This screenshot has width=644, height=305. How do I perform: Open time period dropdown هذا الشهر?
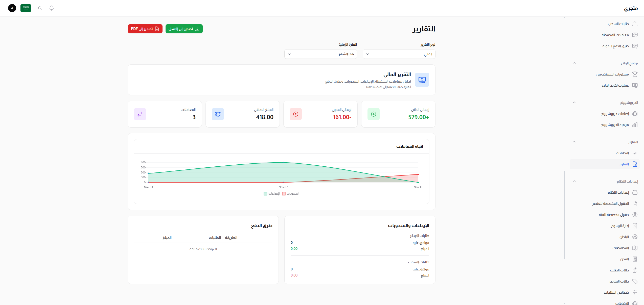320,54
